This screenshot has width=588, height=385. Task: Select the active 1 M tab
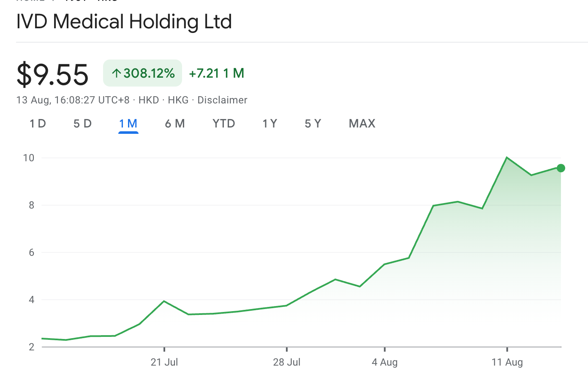point(128,124)
